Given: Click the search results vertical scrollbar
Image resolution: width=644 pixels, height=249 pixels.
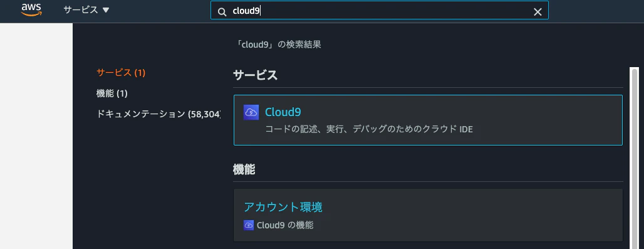Looking at the screenshot, I should 635,158.
